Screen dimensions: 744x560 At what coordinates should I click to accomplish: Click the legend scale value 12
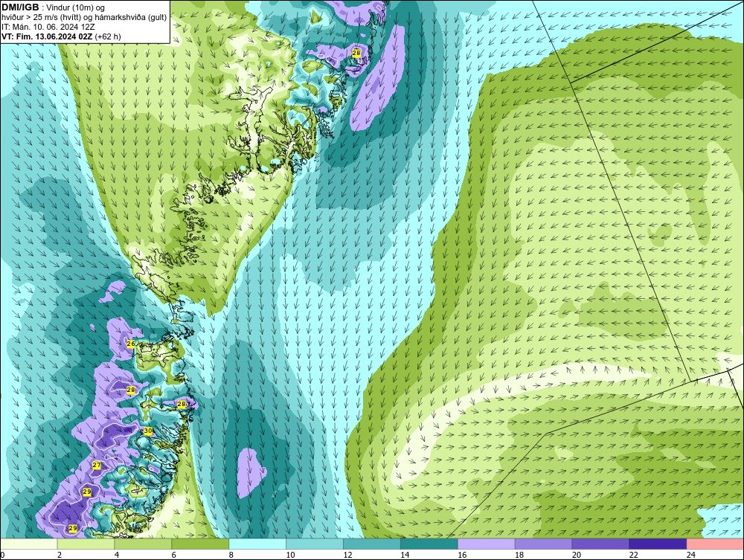[x=347, y=555]
